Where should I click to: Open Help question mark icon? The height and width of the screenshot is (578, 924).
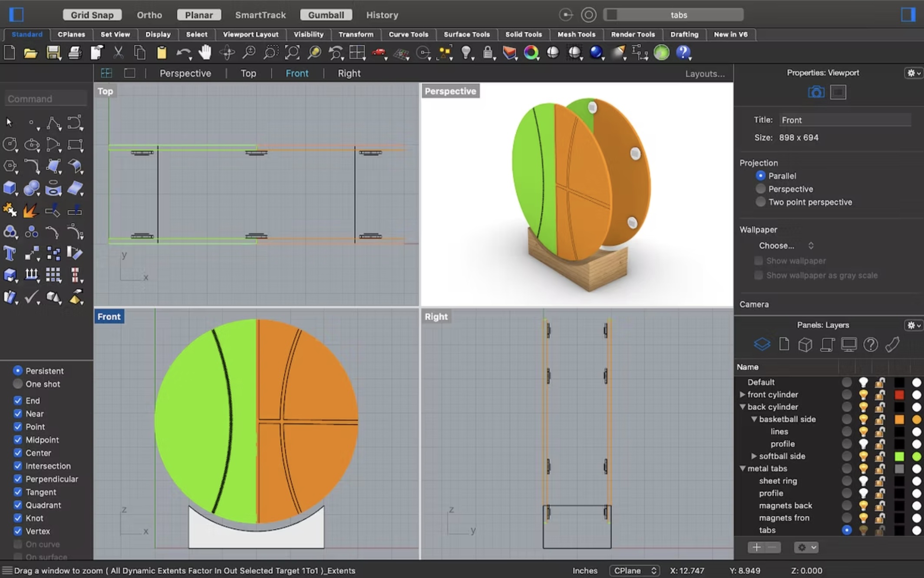(x=683, y=53)
